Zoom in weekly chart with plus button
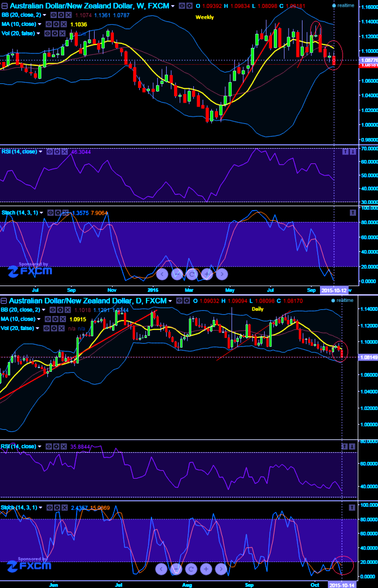The height and width of the screenshot is (588, 378). point(207,274)
